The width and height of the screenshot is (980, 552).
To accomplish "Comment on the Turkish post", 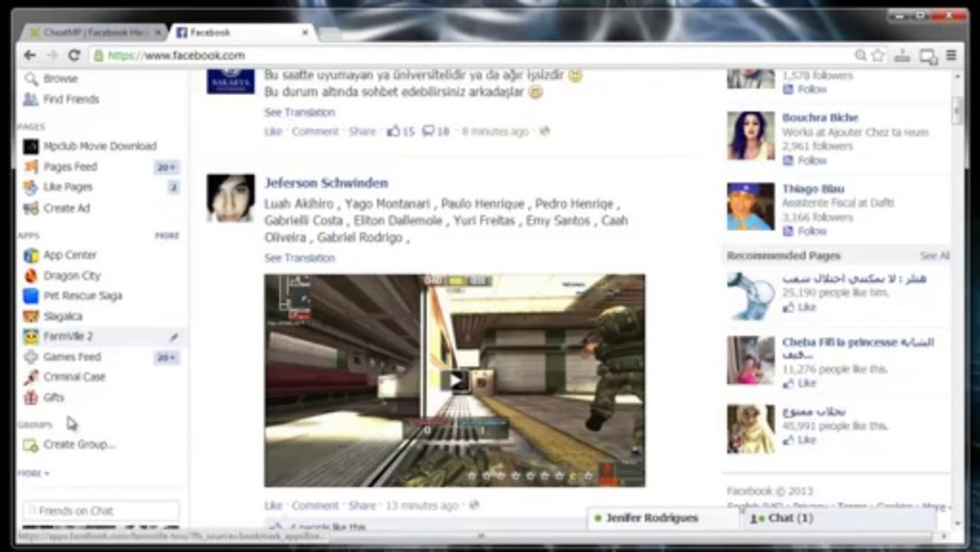I will pyautogui.click(x=315, y=131).
